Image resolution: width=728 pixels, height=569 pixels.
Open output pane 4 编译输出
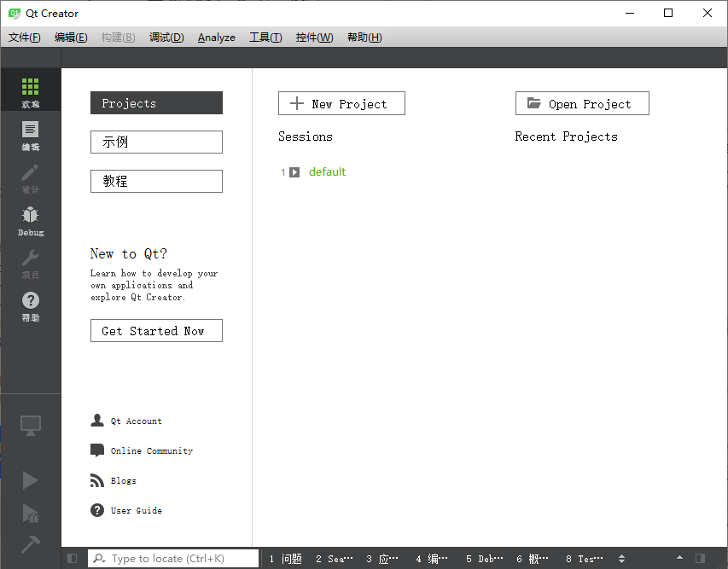pyautogui.click(x=432, y=558)
